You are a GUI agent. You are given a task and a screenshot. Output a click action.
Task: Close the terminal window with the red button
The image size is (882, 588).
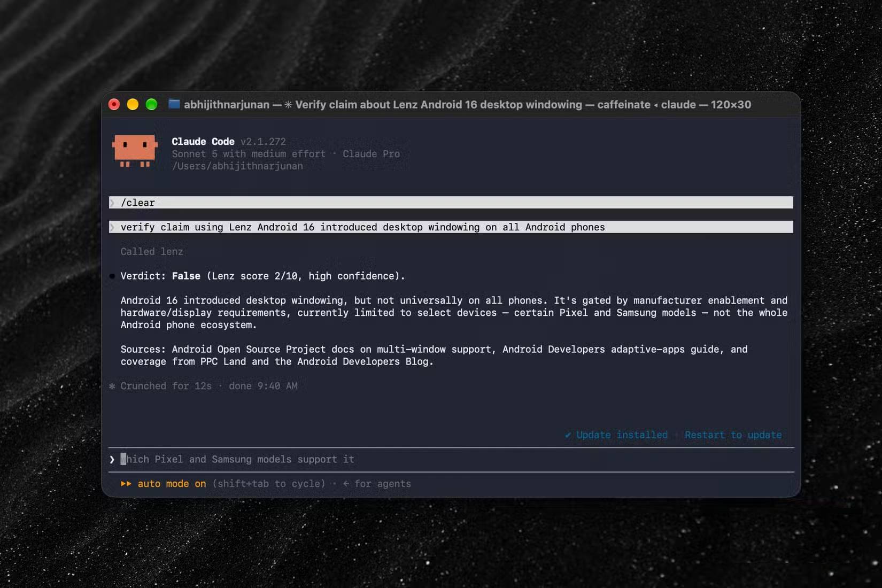tap(114, 104)
